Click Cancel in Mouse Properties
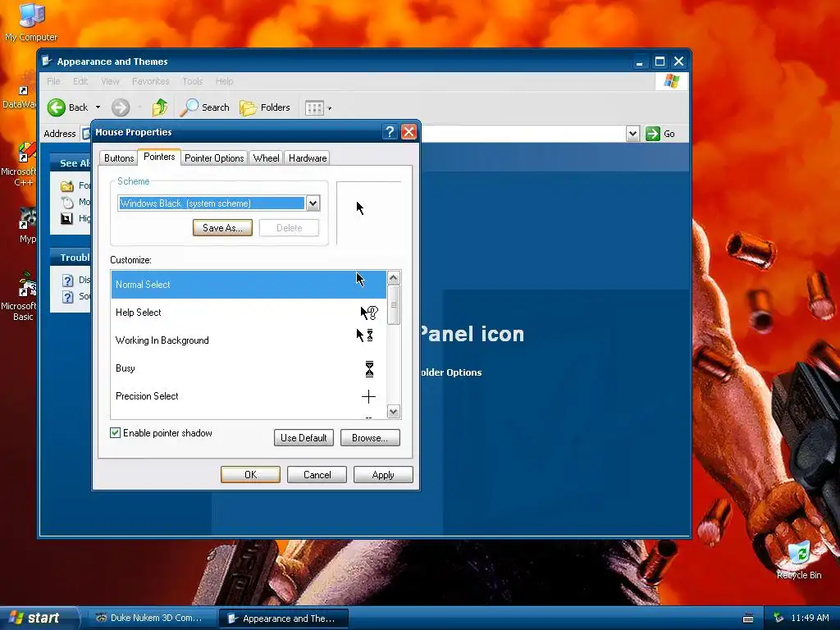 [x=317, y=475]
